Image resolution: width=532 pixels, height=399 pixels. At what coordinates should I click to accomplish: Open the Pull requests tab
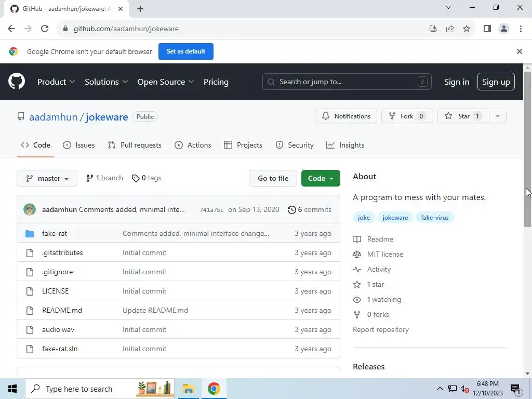[x=135, y=145]
